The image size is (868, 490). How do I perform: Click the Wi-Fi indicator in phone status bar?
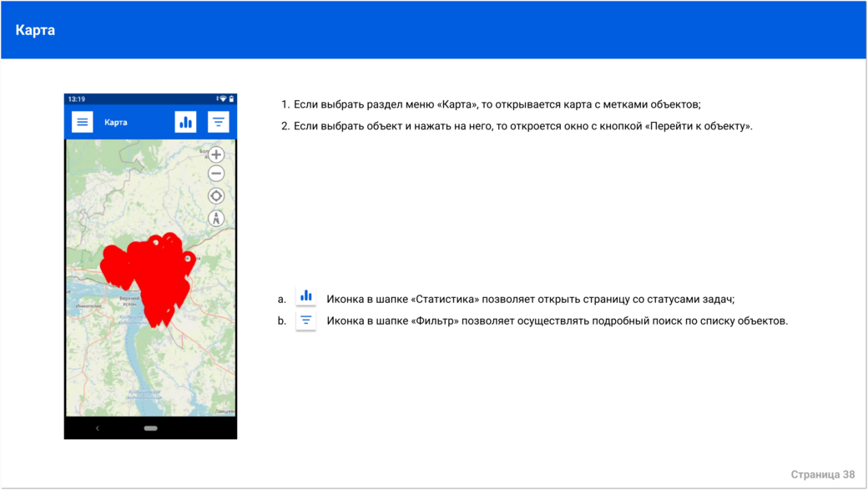(x=223, y=99)
